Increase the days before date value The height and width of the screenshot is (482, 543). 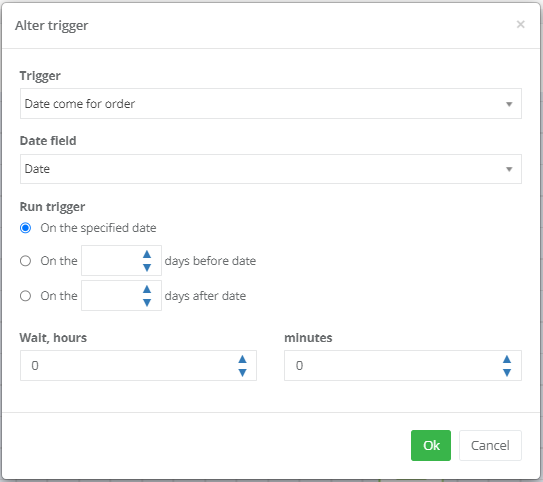147,255
